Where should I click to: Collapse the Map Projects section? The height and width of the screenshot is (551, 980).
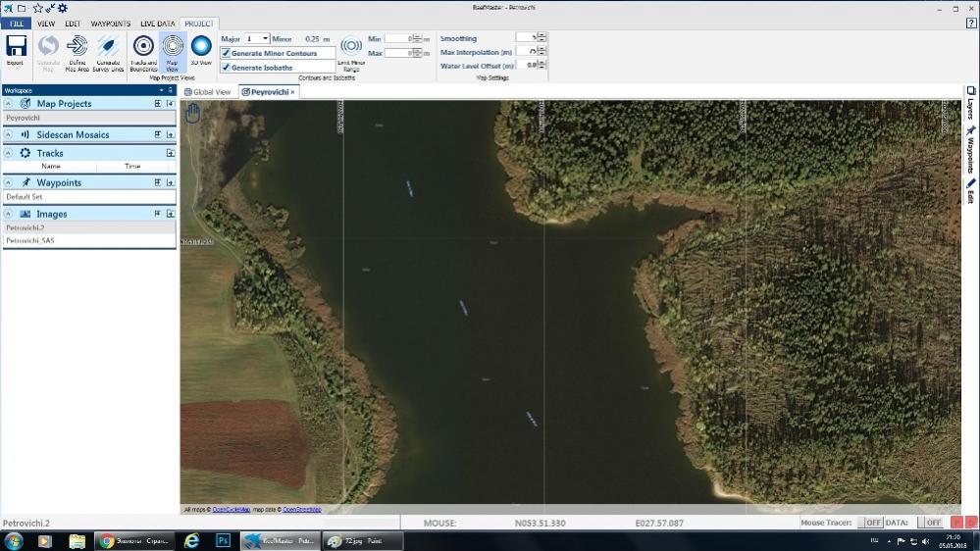pos(9,103)
